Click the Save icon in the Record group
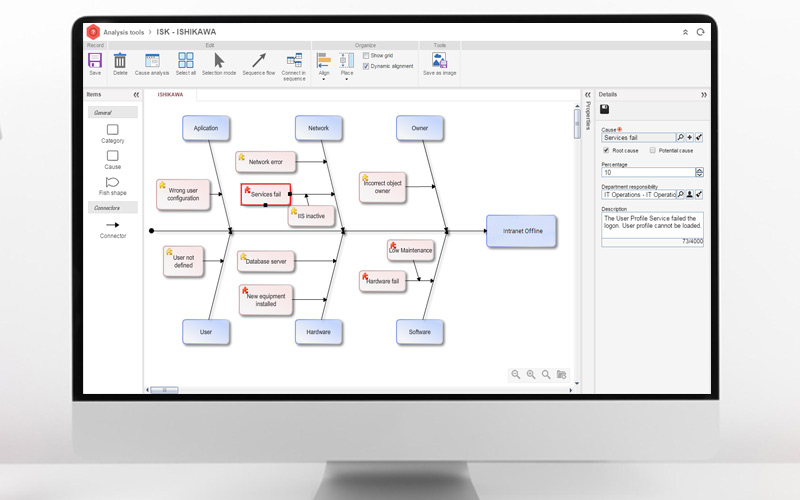This screenshot has width=800, height=500. pos(95,60)
